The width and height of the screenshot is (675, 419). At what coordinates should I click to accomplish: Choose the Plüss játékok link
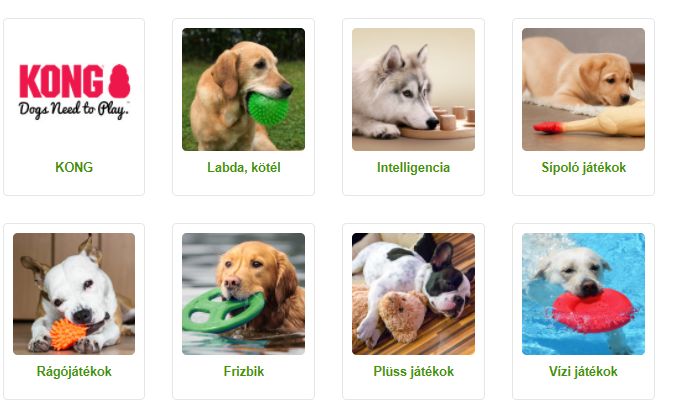[413, 371]
